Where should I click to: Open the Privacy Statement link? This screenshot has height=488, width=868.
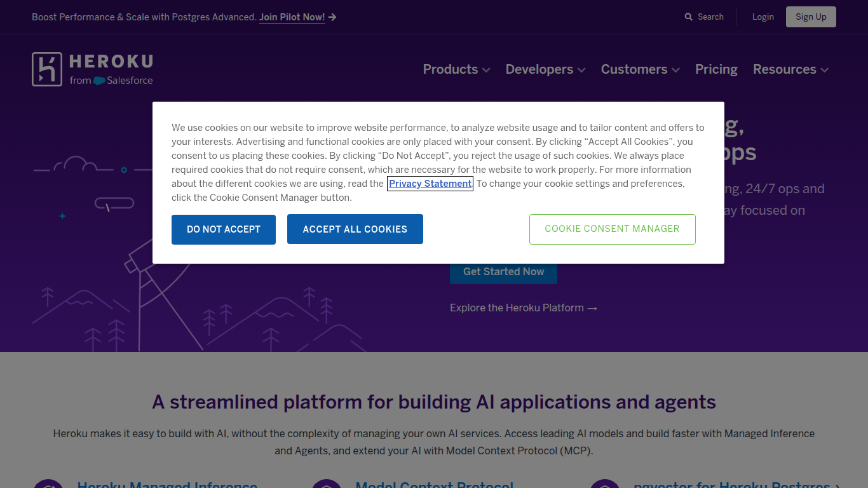[x=430, y=184]
